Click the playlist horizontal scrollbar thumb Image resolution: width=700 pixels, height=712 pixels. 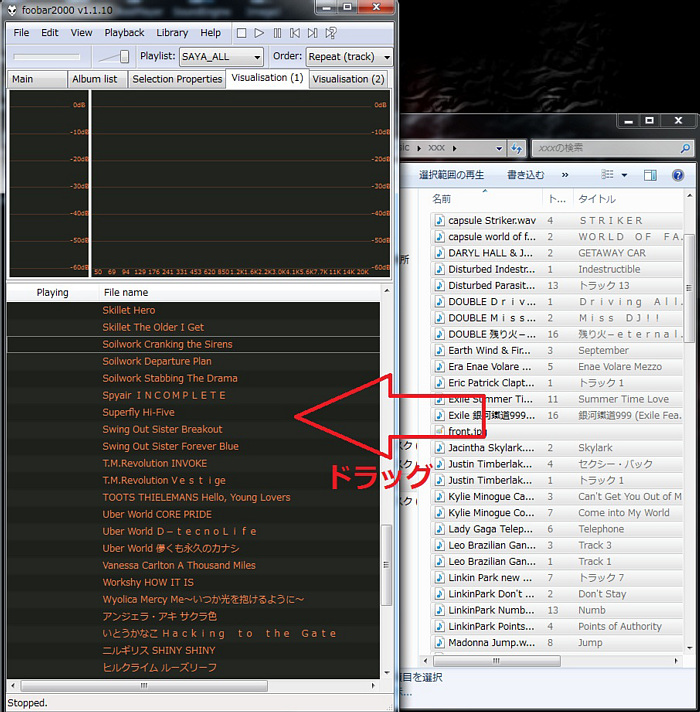pos(144,685)
